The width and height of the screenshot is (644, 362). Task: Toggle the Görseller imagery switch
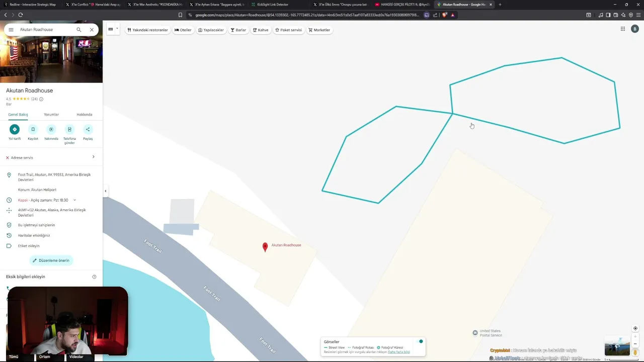click(x=421, y=341)
